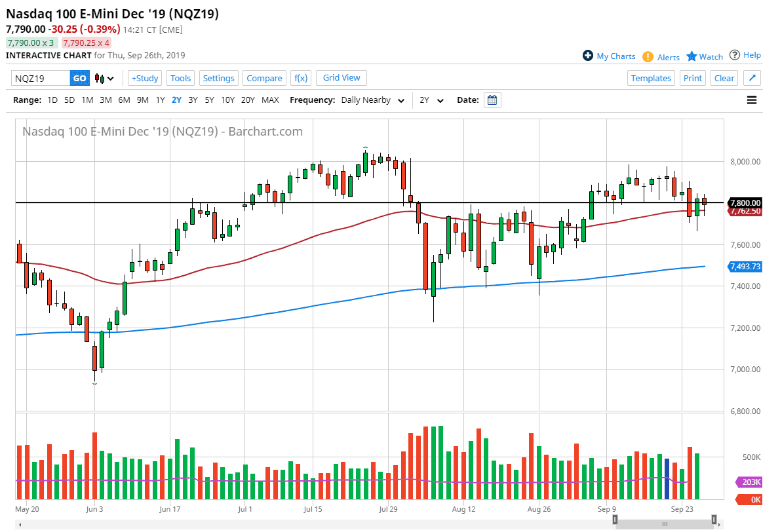The width and height of the screenshot is (780, 532).
Task: Click the GO button
Action: coord(79,78)
